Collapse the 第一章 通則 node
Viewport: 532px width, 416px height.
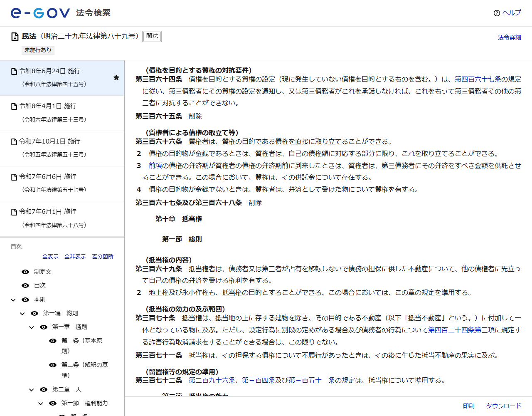pos(32,327)
